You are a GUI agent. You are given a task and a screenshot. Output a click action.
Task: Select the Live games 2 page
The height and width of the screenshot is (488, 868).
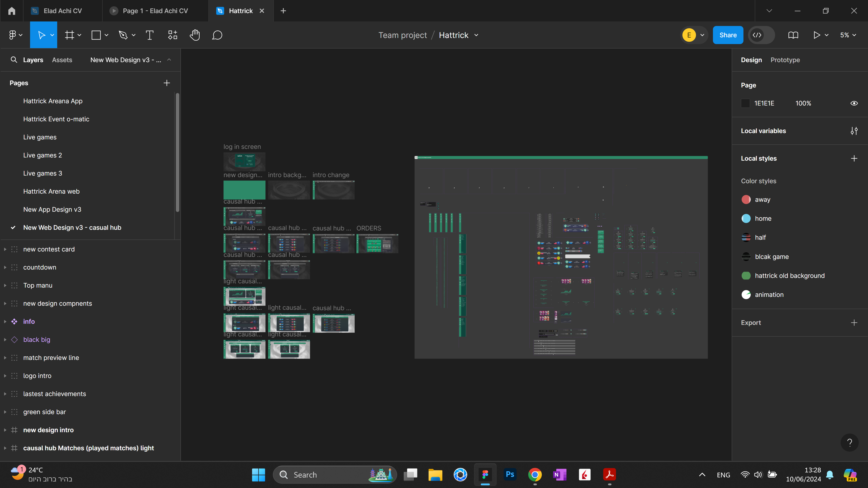coord(42,155)
